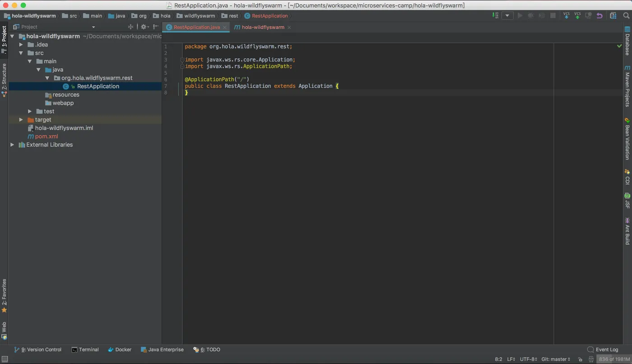Open the Terminal tool window tab
Screen dimensions: 632x364
pos(85,350)
